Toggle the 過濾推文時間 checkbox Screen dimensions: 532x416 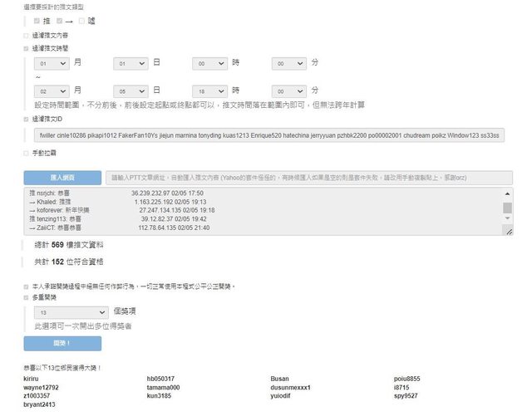[x=26, y=48]
